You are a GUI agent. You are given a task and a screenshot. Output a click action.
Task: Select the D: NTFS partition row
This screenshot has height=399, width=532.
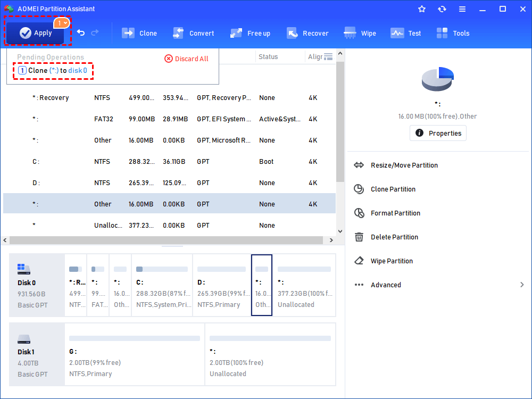coord(169,183)
